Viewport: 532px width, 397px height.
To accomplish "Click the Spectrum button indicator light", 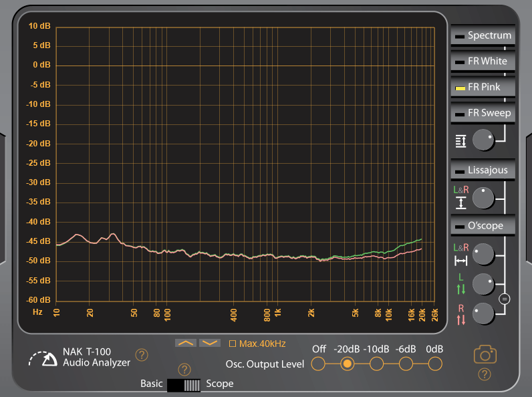I will click(460, 36).
